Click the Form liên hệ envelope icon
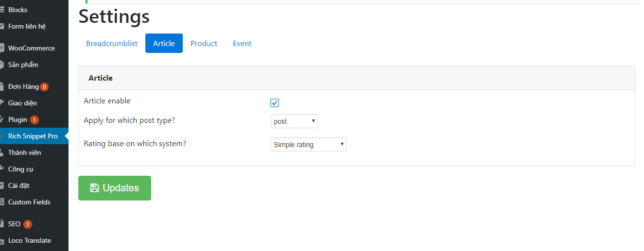 tap(2, 26)
